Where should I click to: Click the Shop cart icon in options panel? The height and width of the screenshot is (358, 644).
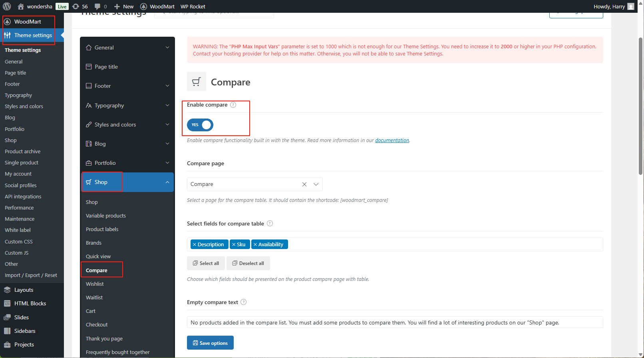pyautogui.click(x=89, y=182)
